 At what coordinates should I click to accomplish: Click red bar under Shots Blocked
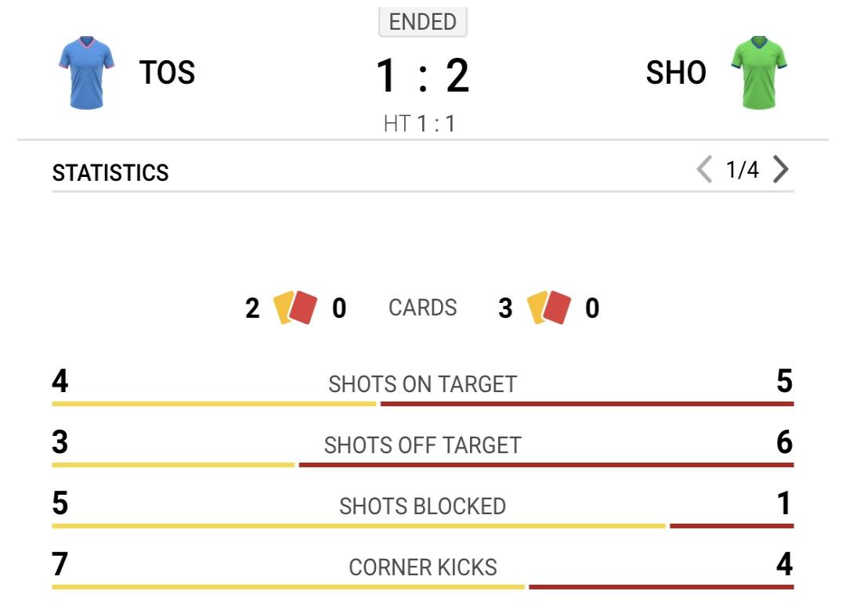click(x=732, y=525)
